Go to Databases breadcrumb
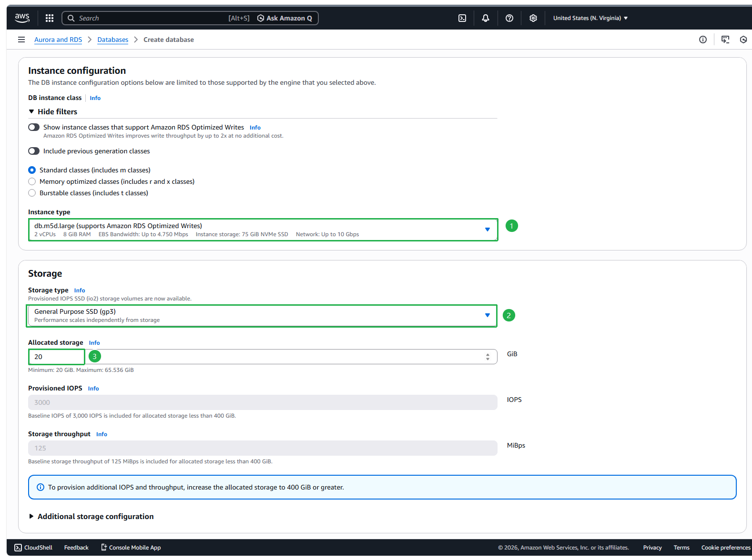 113,40
